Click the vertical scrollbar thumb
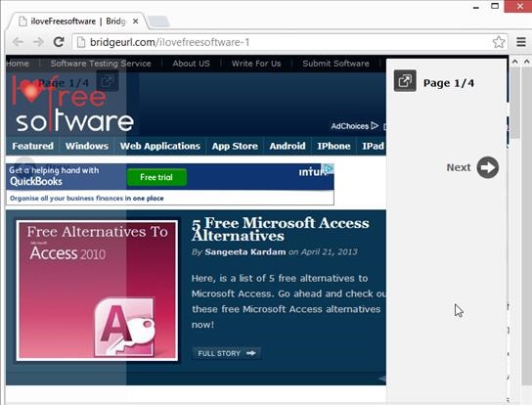This screenshot has width=532, height=405. click(515, 103)
